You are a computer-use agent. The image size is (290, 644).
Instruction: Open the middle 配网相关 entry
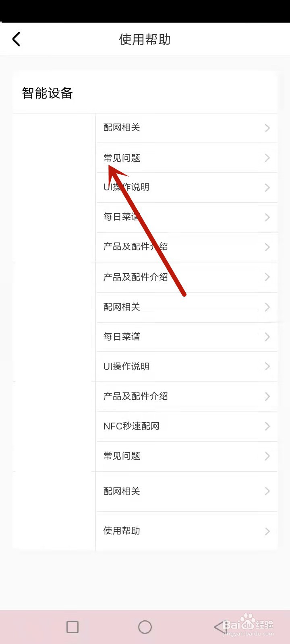tap(187, 307)
